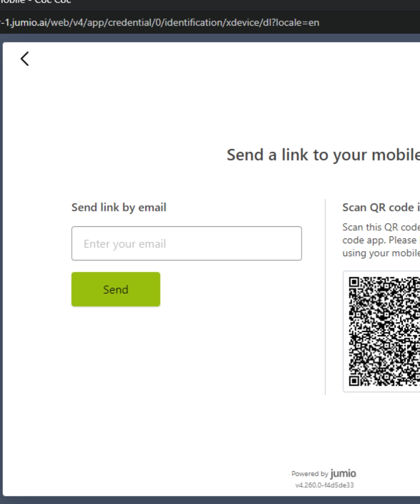Click the green Send button
The image size is (420, 504).
tap(115, 289)
